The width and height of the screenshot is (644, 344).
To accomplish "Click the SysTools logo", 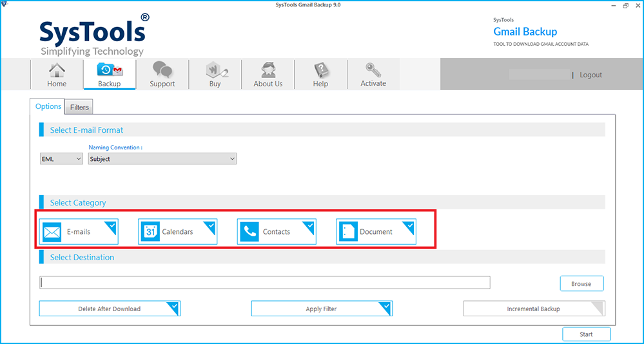I will (95, 35).
